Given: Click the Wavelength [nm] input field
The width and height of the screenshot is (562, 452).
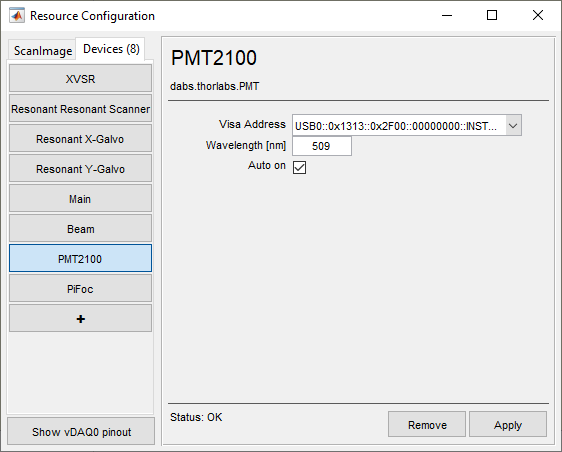Looking at the screenshot, I should (322, 146).
